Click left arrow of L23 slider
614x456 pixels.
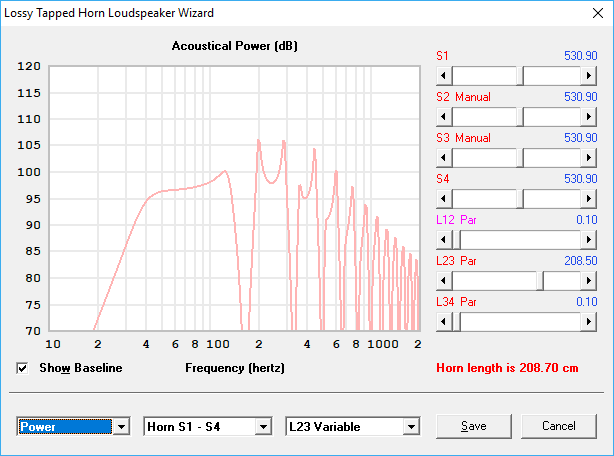coord(445,281)
